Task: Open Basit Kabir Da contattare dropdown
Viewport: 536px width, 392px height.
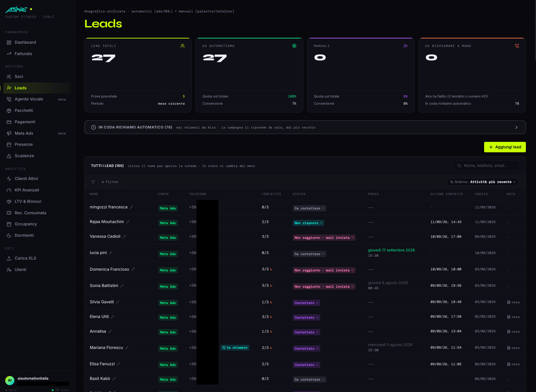Action: (x=309, y=380)
